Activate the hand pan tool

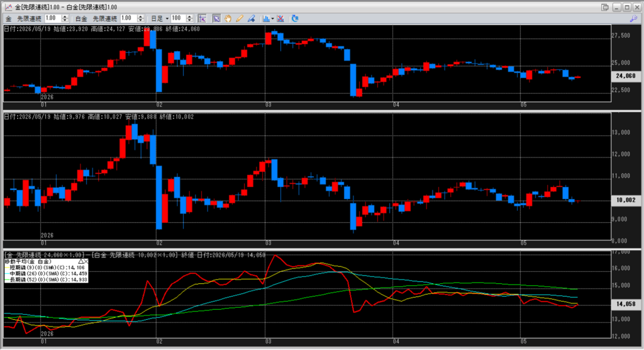[228, 18]
